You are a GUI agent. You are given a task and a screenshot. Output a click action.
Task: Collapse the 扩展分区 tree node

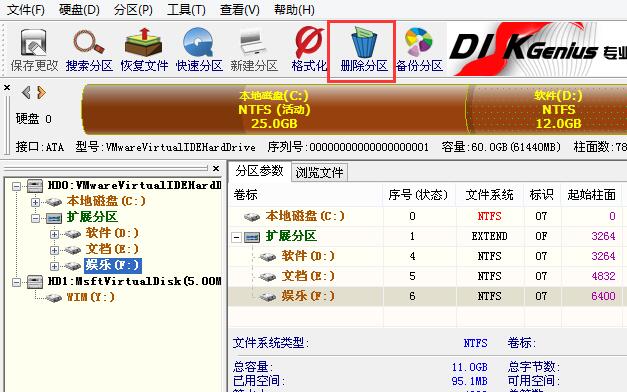point(35,218)
